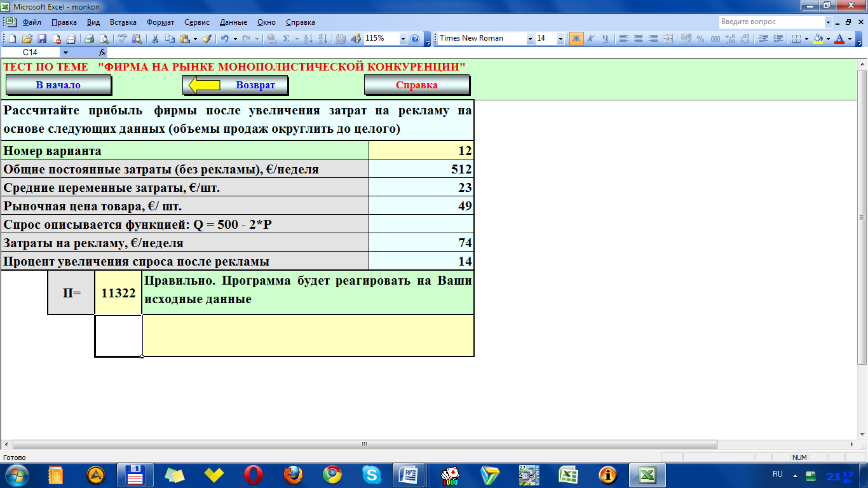Click the Open file folder icon
The height and width of the screenshot is (488, 868).
[x=27, y=39]
